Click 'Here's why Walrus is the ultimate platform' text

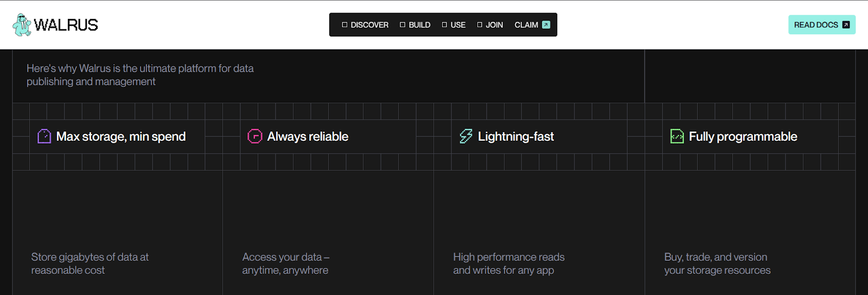click(x=140, y=75)
